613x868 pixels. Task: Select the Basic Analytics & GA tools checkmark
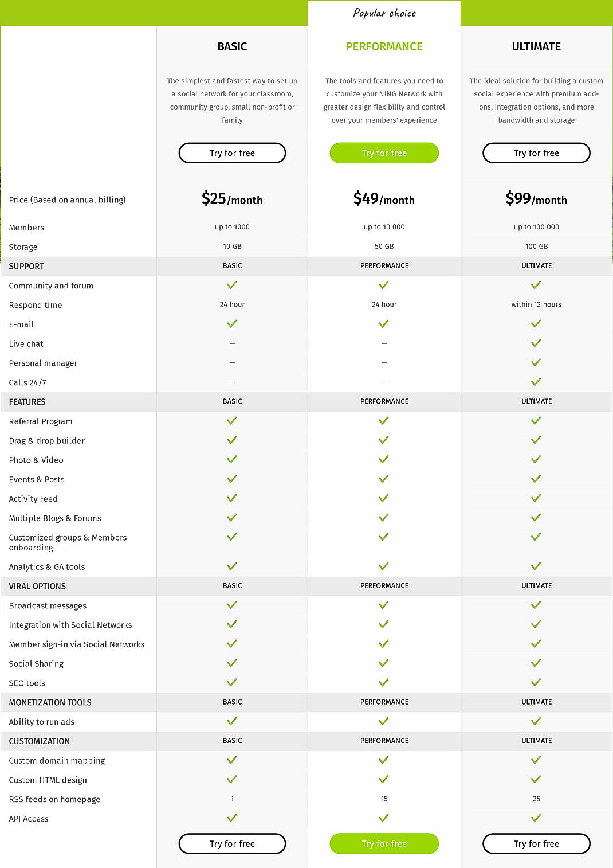[231, 565]
